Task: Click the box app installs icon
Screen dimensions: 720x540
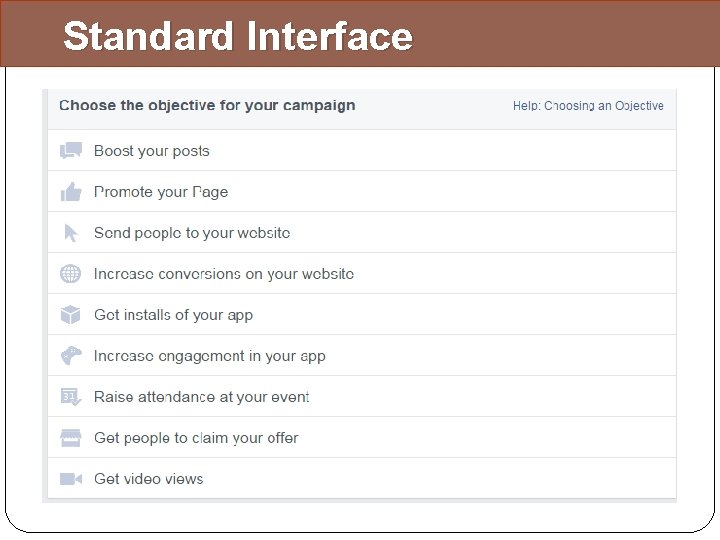Action: 70,315
